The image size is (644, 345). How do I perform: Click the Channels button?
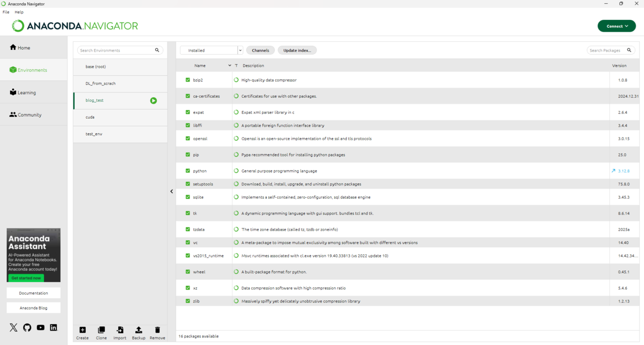[x=260, y=50]
